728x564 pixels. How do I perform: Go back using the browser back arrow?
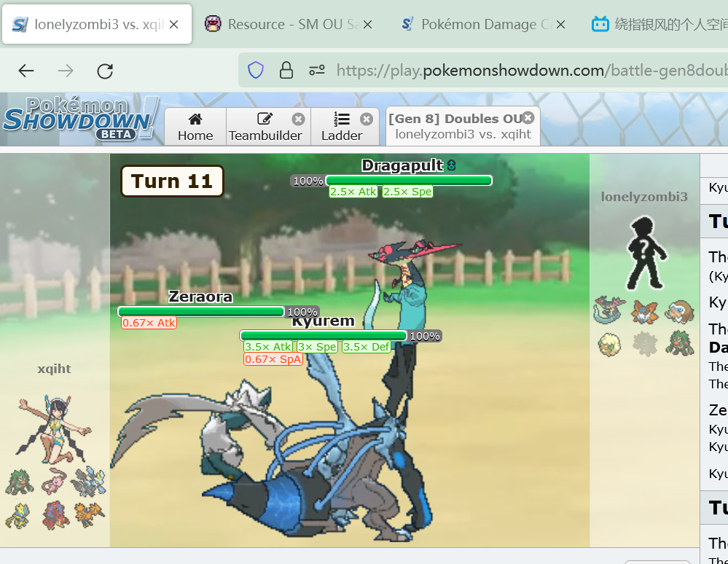click(x=26, y=71)
